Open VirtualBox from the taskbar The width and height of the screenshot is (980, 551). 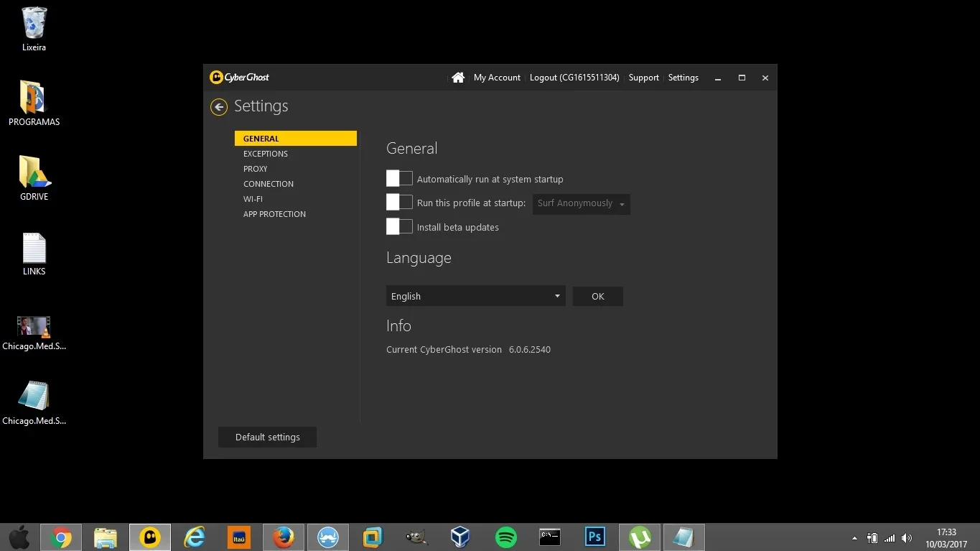460,537
